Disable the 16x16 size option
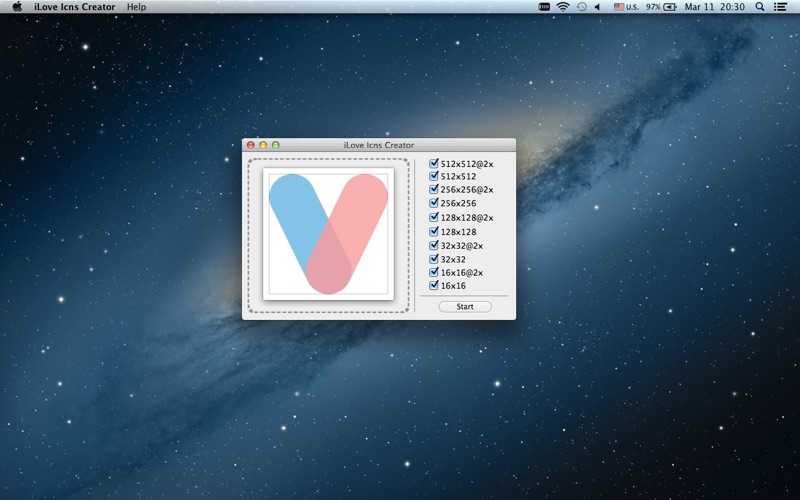The width and height of the screenshot is (800, 500). coord(434,285)
